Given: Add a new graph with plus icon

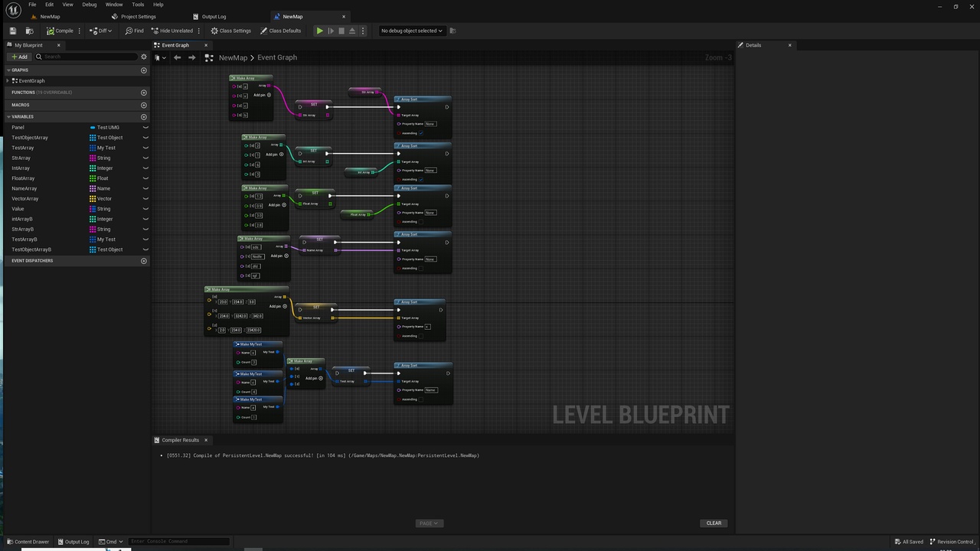Looking at the screenshot, I should click(x=143, y=70).
